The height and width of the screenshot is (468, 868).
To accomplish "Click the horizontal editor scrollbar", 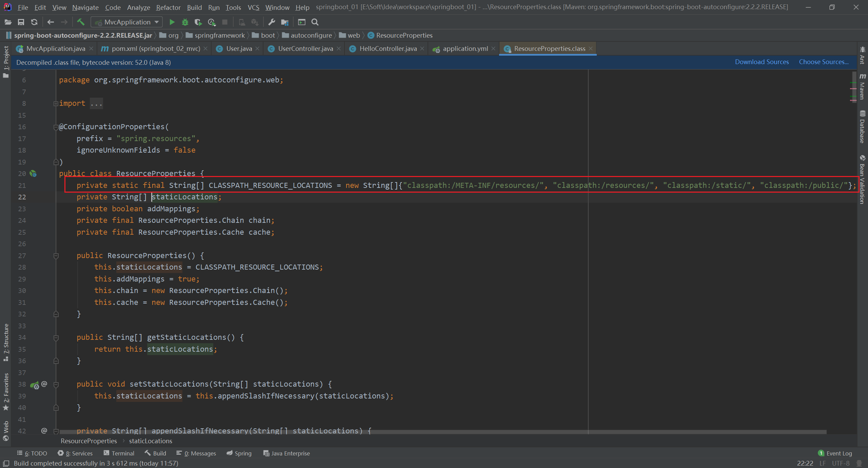I will (442, 432).
